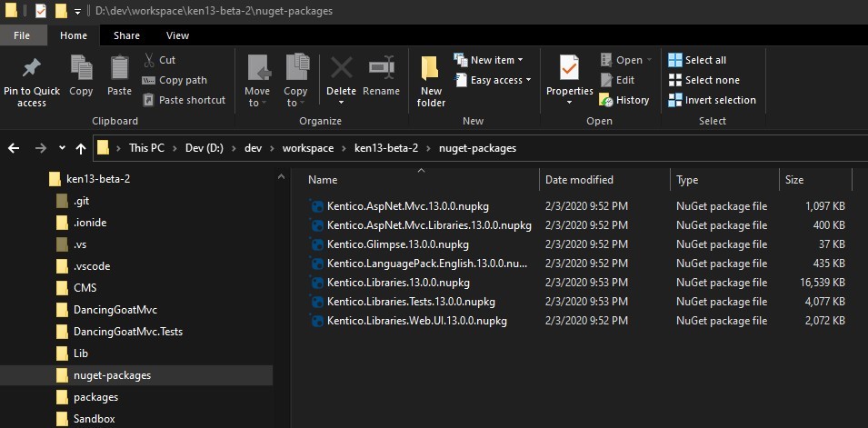The image size is (868, 428).
Task: Switch to the Share tab
Action: (126, 35)
